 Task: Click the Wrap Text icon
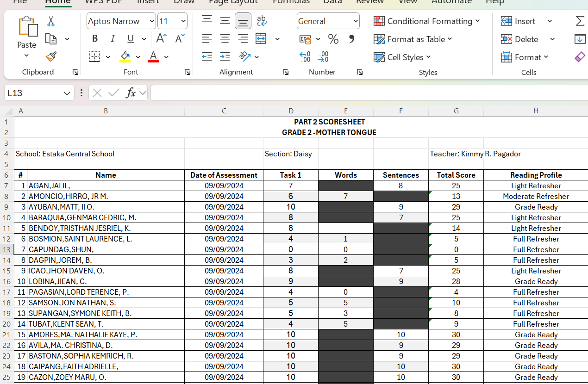(x=262, y=21)
